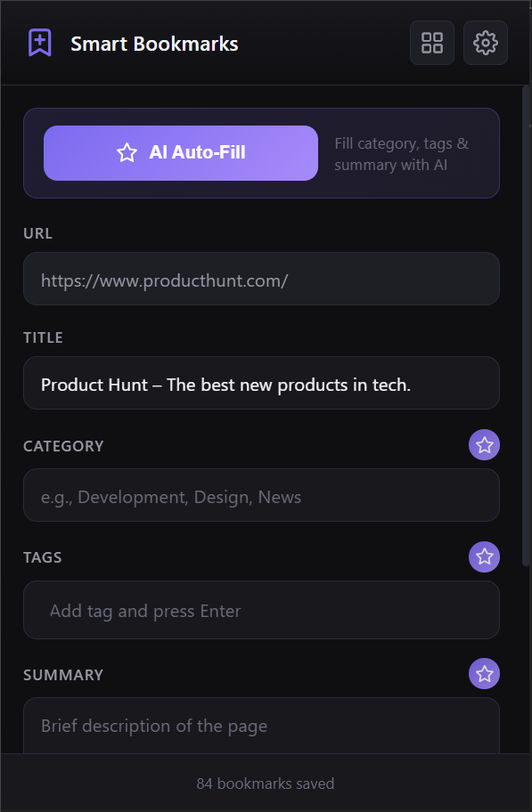
Task: Open the extension settings gear
Action: tap(485, 43)
